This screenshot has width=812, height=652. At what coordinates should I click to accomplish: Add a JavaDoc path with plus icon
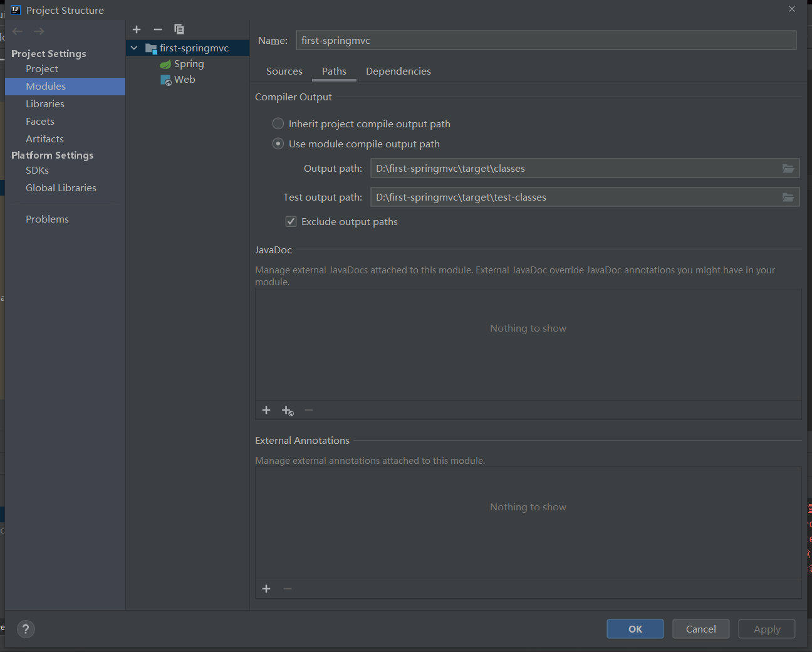pyautogui.click(x=266, y=410)
